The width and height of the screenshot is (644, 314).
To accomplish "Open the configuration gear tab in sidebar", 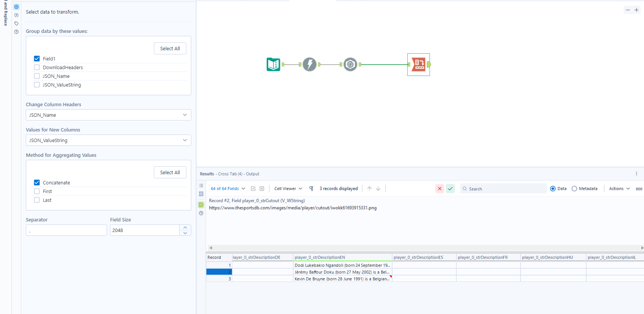I will pyautogui.click(x=16, y=7).
